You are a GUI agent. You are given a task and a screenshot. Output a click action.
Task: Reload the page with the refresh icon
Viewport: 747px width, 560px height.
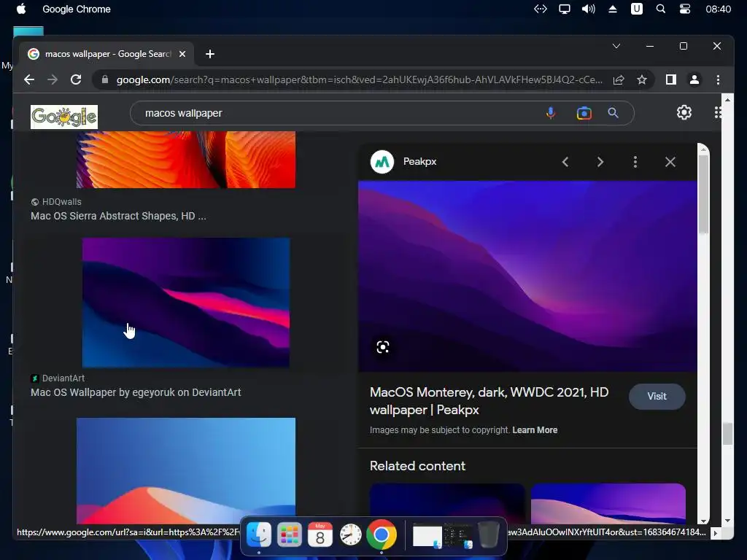[76, 79]
